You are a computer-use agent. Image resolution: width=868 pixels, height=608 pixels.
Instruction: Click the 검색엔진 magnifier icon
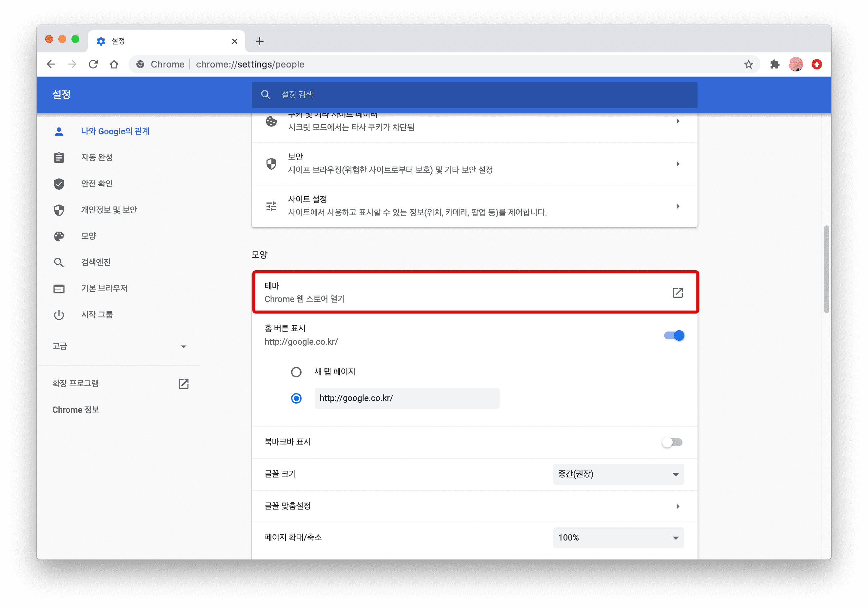point(59,262)
